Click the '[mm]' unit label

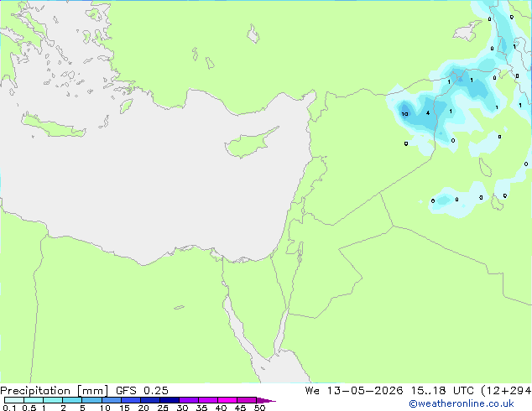92,391
